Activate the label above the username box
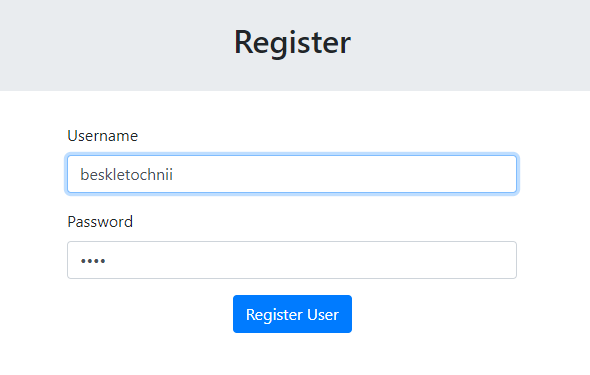The image size is (590, 375). pyautogui.click(x=103, y=136)
